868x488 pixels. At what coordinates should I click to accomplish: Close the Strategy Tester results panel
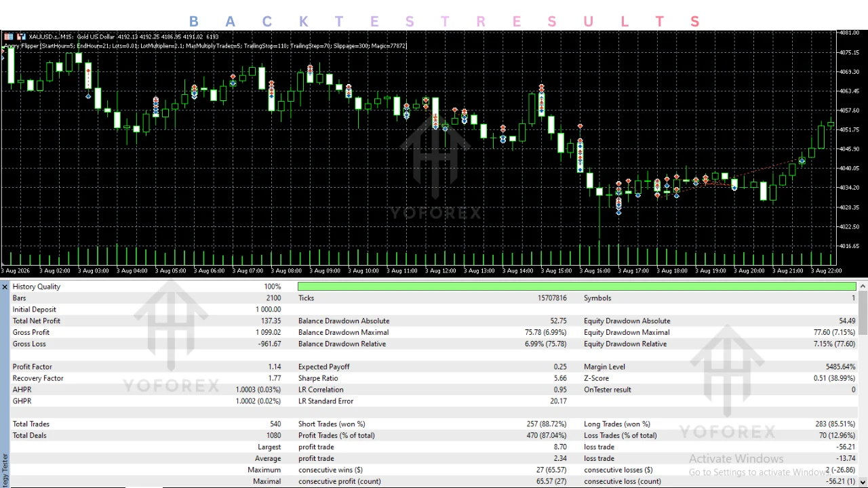click(x=5, y=287)
